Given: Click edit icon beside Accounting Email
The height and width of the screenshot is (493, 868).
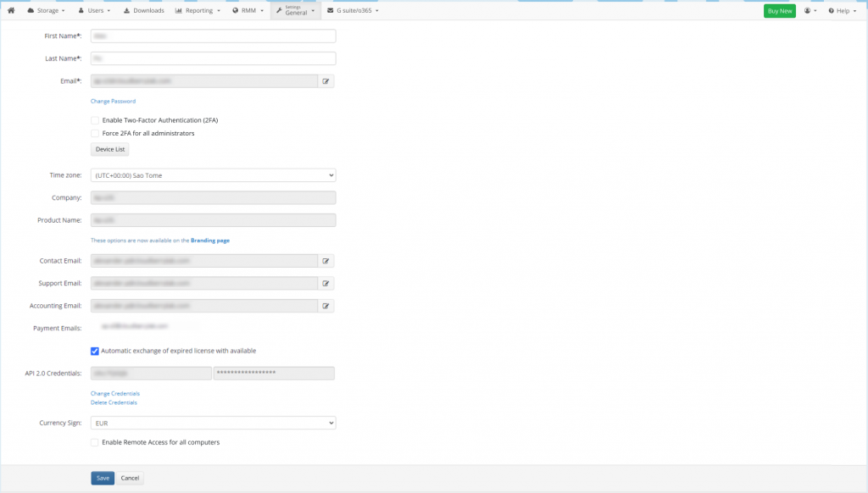Looking at the screenshot, I should tap(326, 306).
